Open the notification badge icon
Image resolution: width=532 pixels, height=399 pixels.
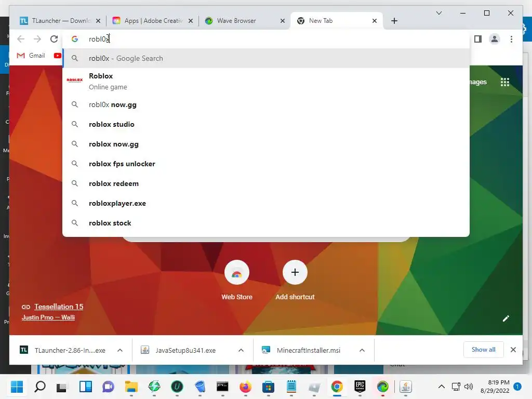click(x=517, y=387)
